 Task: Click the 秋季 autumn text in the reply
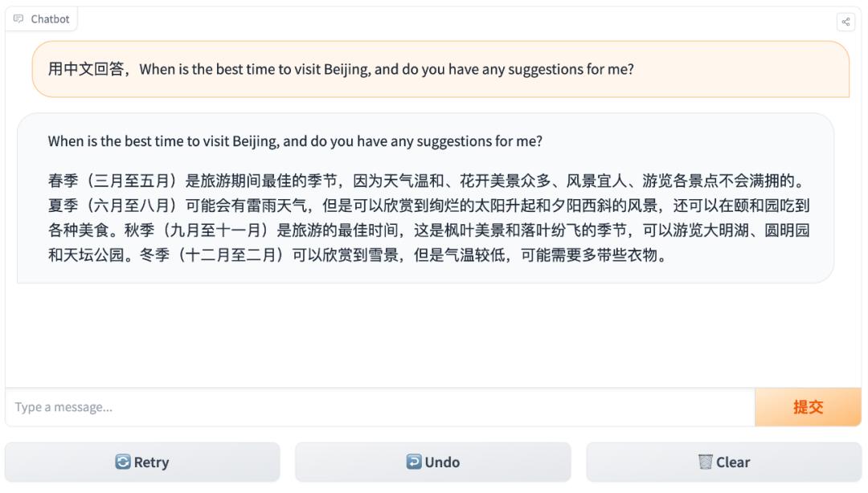click(x=321, y=230)
